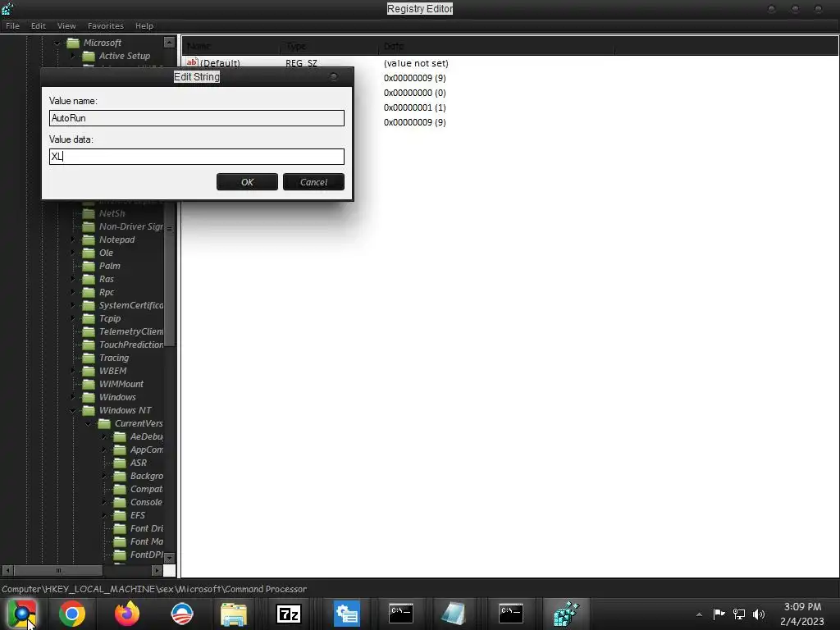Cancel the Edit String dialog

(x=313, y=182)
